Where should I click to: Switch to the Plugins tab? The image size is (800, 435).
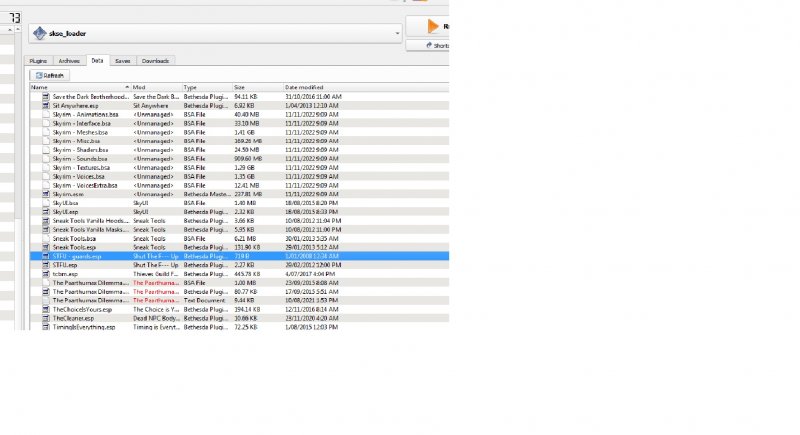coord(38,61)
